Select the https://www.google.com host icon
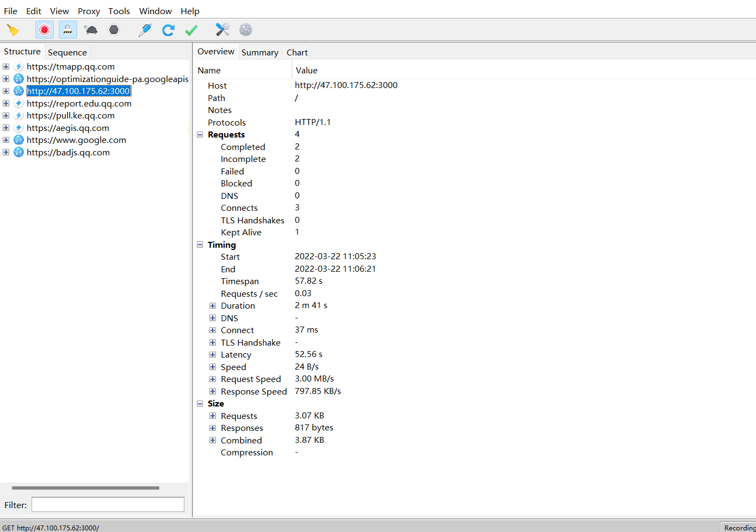 click(18, 140)
